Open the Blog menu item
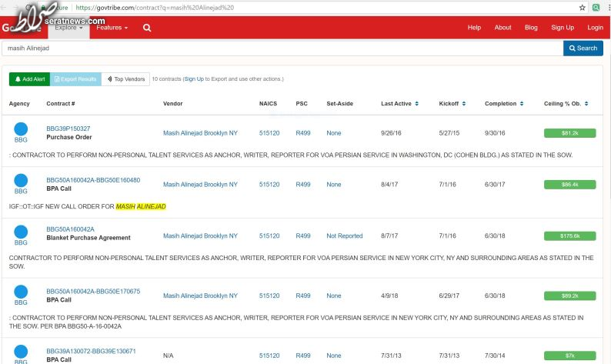Screen dimensions: 611x364 pyautogui.click(x=531, y=28)
